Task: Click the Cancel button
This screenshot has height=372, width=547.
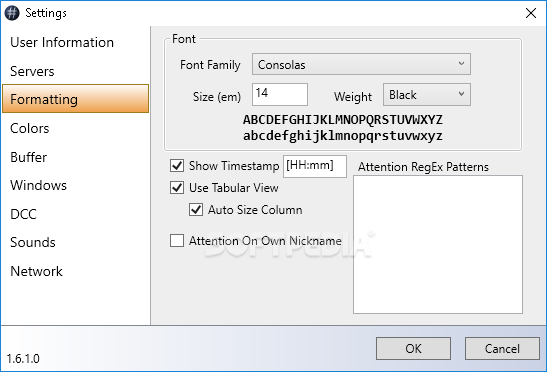Action: tap(502, 348)
